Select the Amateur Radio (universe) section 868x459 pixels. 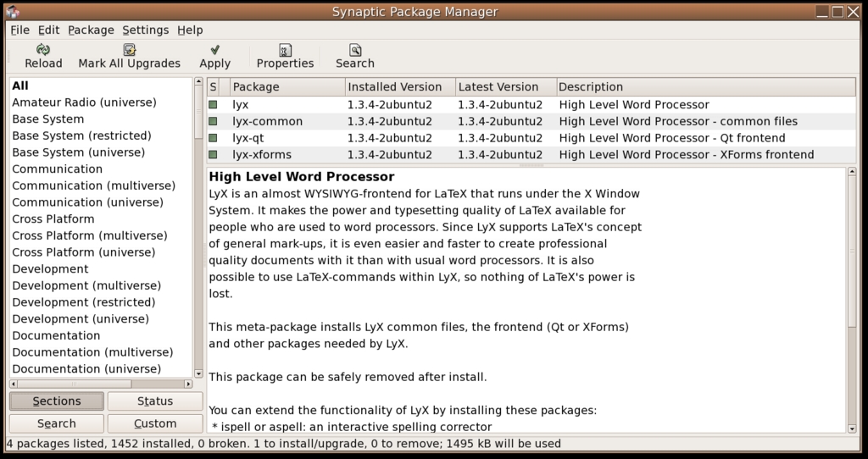tap(84, 102)
